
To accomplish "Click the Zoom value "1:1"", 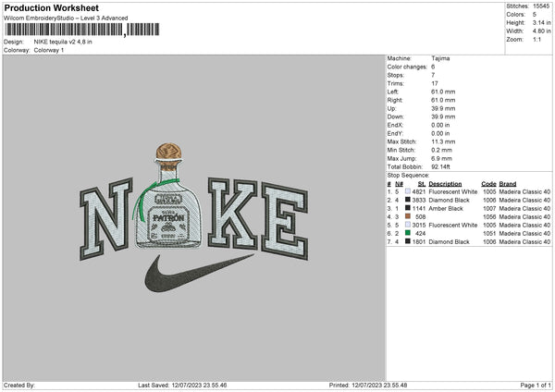I will pos(536,40).
